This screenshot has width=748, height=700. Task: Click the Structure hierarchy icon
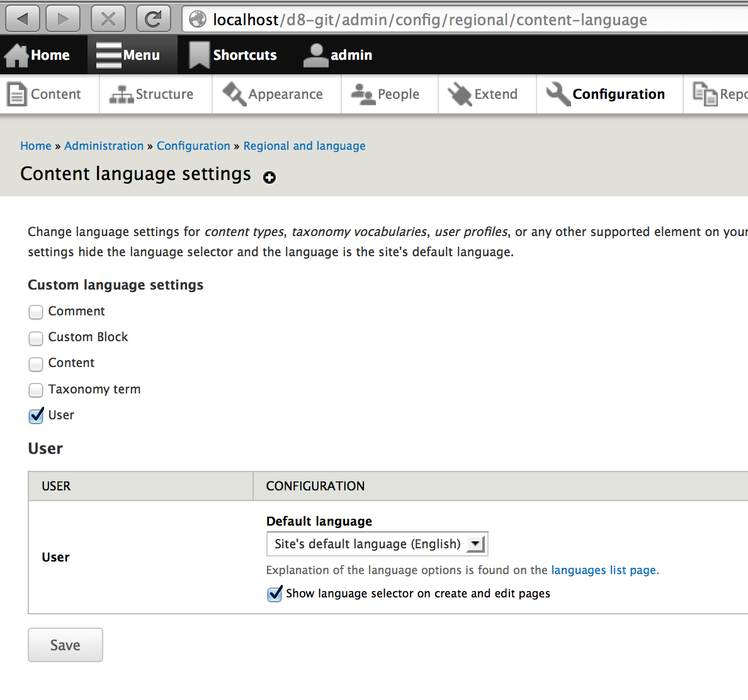click(121, 94)
